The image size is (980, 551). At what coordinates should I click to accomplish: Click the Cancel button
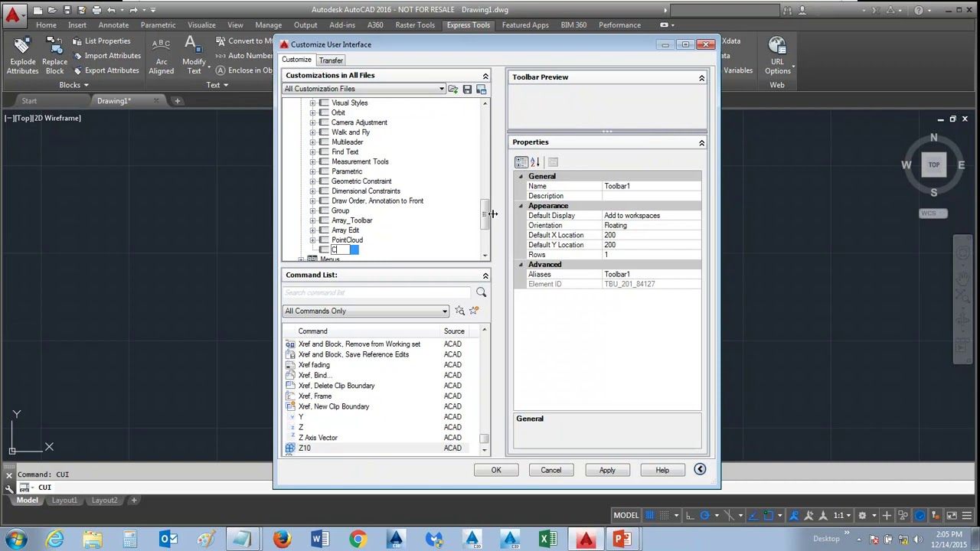coord(551,470)
